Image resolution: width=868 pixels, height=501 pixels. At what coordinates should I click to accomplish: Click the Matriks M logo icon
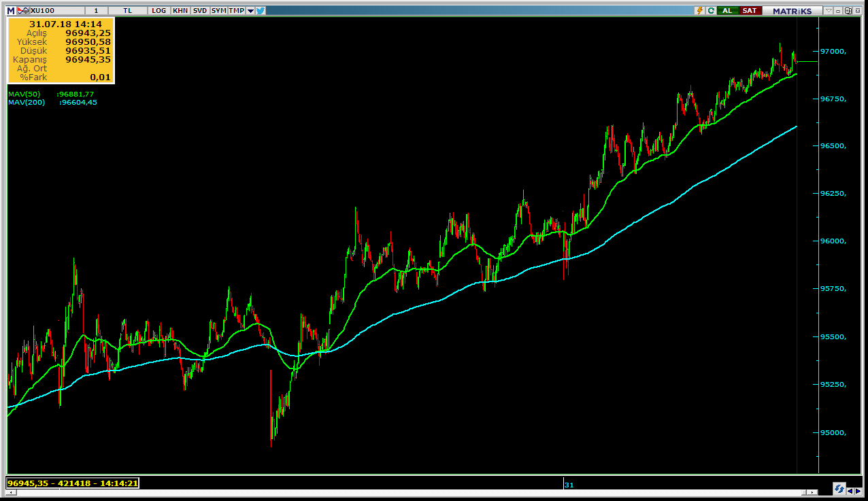(10, 10)
